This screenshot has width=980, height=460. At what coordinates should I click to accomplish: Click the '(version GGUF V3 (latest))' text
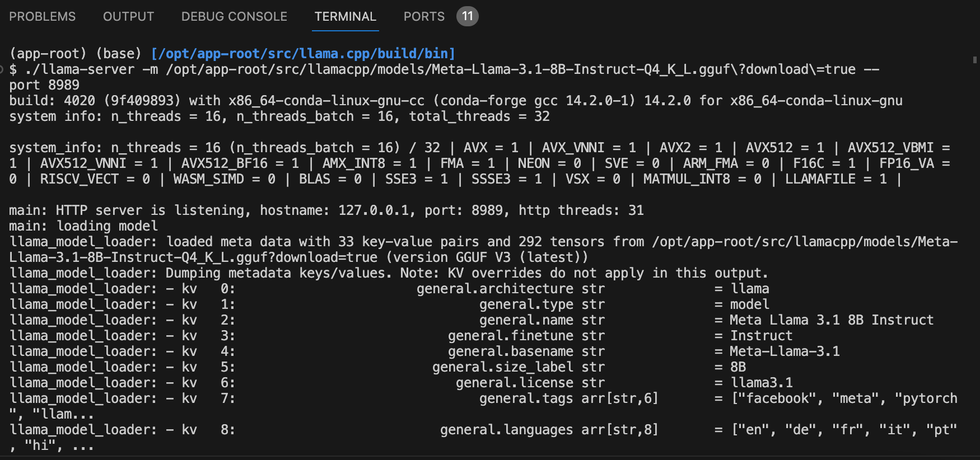pos(487,257)
